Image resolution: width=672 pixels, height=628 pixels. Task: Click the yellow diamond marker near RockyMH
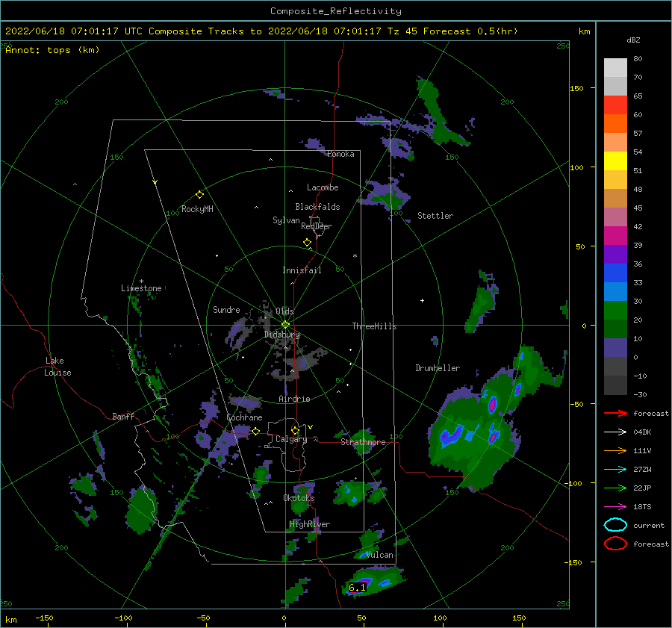[x=199, y=195]
